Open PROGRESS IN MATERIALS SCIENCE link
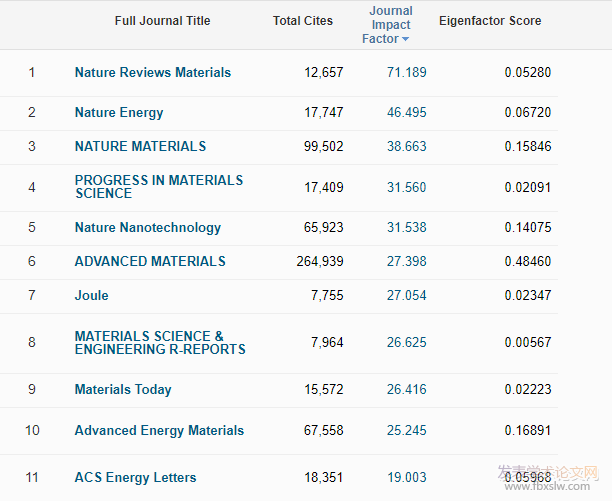The image size is (612, 501). pos(159,187)
